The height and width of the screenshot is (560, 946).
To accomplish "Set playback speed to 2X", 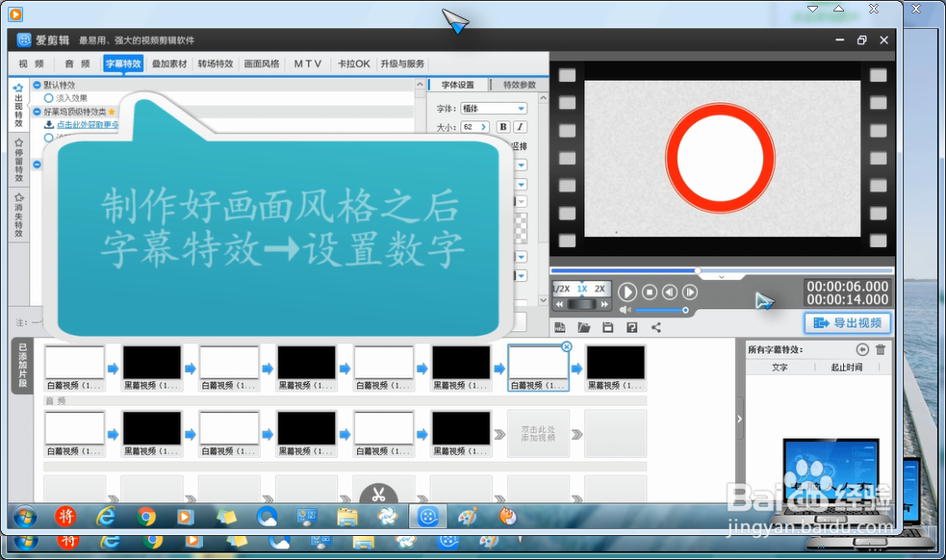I will click(600, 289).
